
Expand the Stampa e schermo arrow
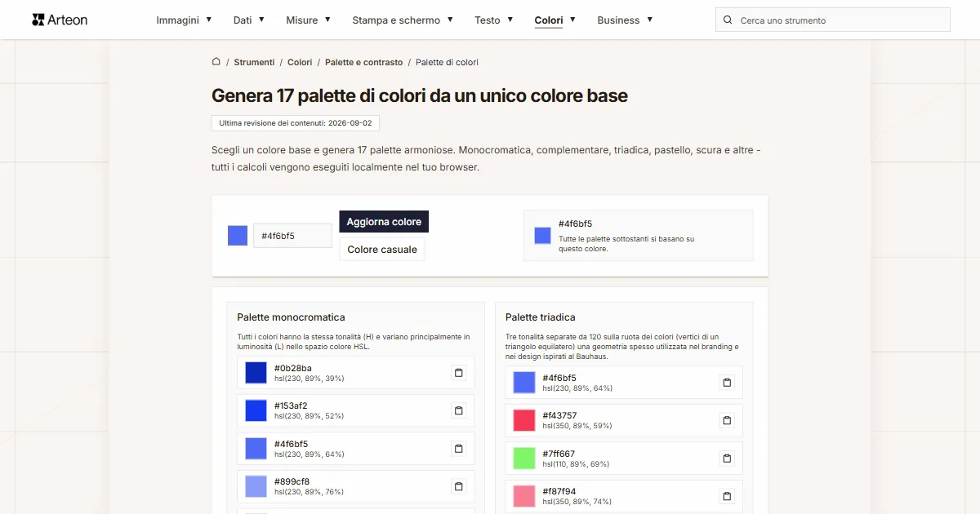(x=450, y=20)
